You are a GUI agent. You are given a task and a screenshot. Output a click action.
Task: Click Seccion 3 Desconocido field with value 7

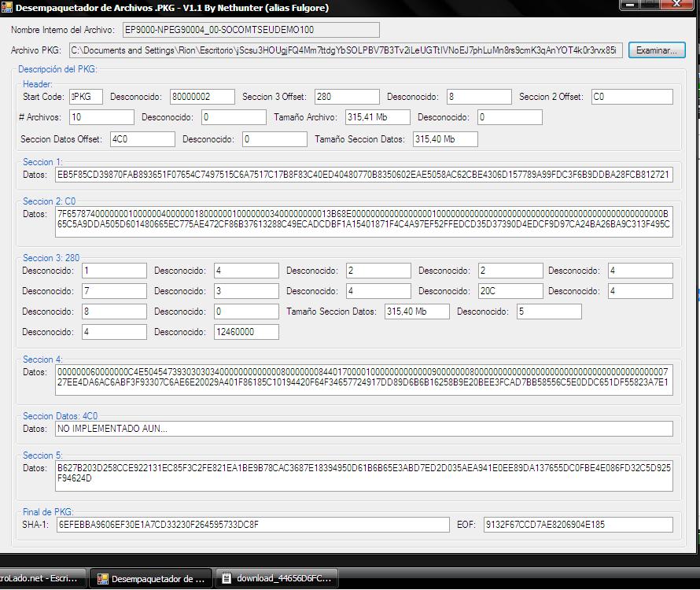tap(114, 291)
